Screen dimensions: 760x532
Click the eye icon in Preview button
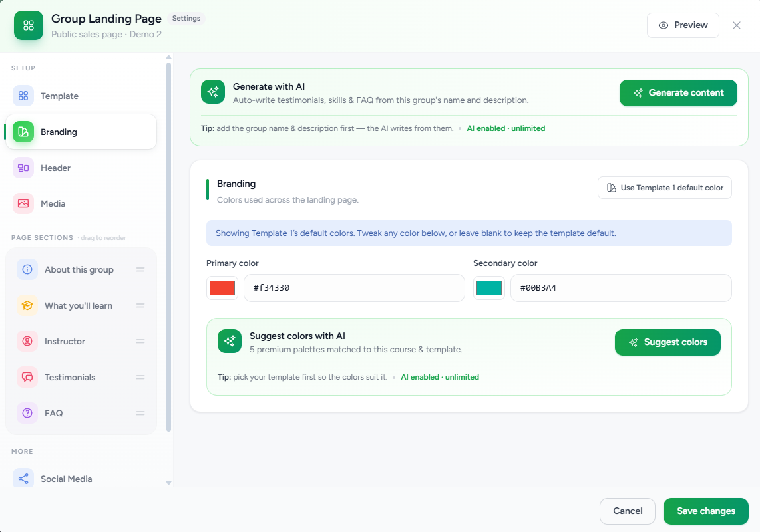663,25
